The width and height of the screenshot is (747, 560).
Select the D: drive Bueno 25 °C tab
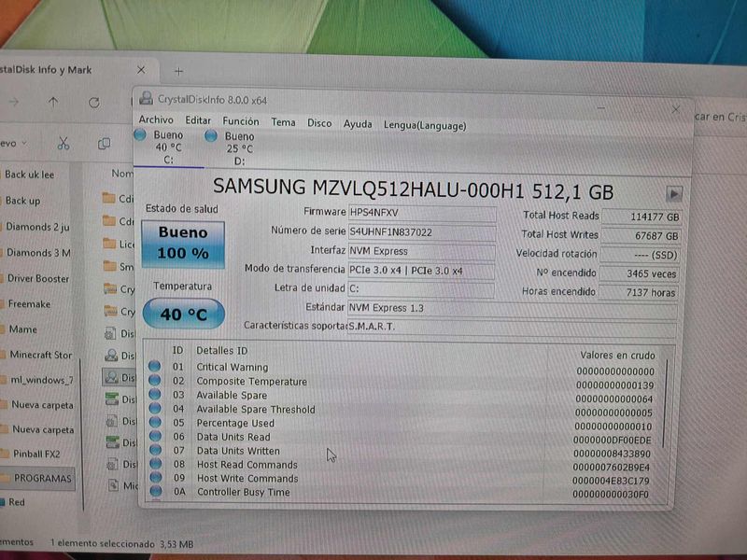(x=240, y=148)
